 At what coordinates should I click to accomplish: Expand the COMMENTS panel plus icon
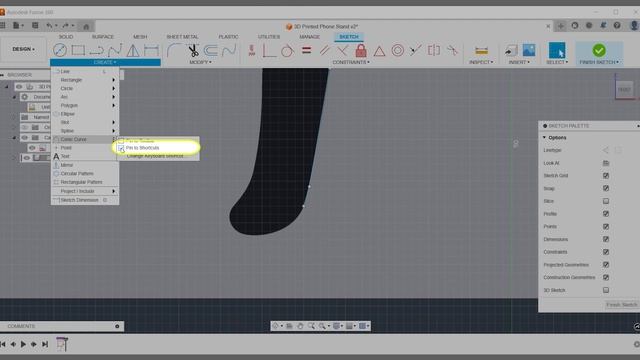tap(117, 326)
